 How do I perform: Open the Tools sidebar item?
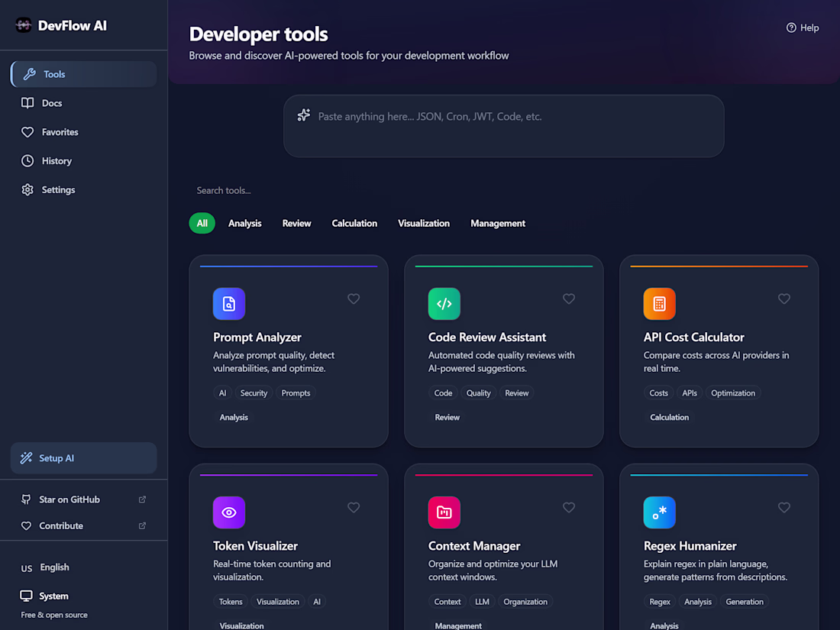pos(83,74)
